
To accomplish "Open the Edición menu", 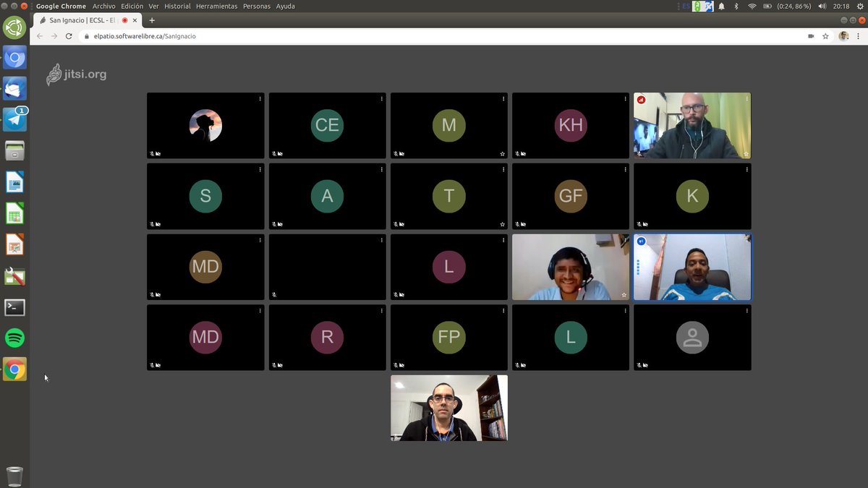I will 132,6.
